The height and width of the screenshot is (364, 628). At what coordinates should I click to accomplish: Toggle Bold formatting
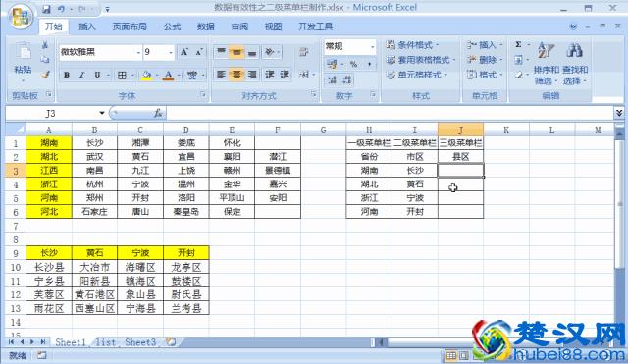click(x=67, y=75)
